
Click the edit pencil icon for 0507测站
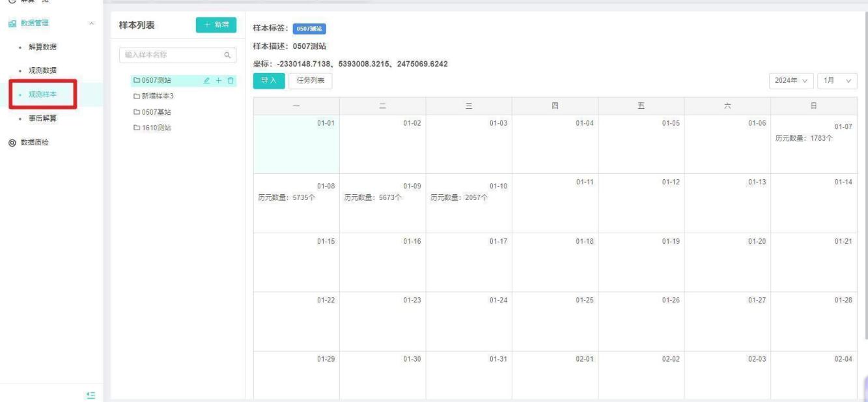coord(207,81)
